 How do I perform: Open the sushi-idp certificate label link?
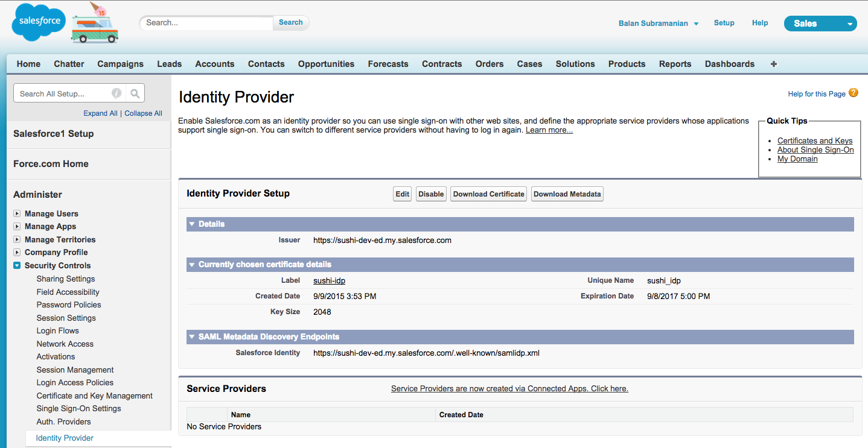329,281
